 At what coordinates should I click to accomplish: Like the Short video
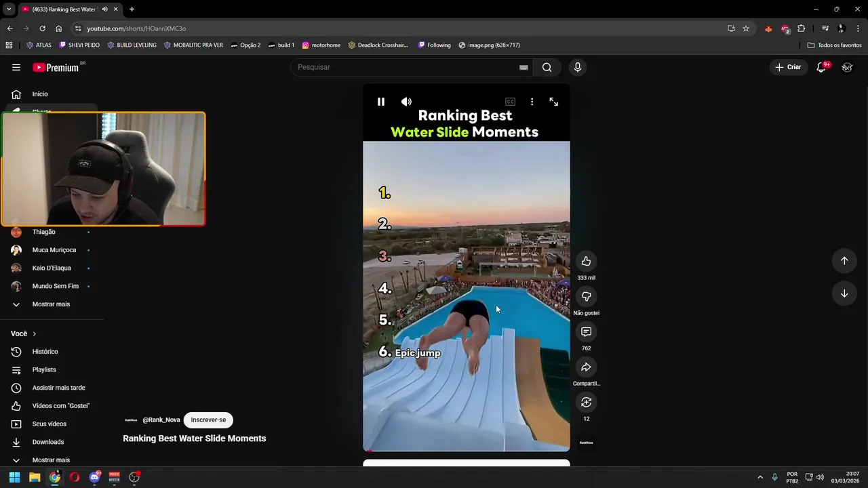pos(586,261)
